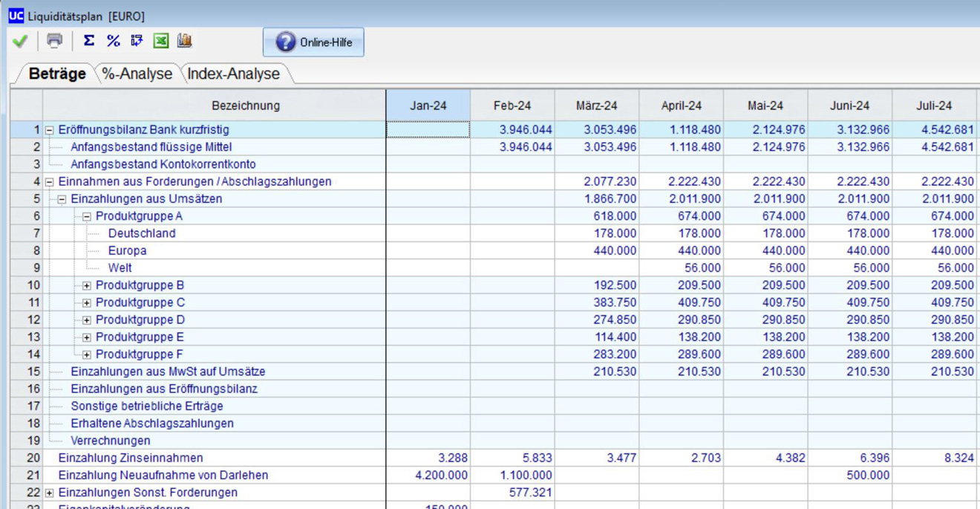Screen dimensions: 980x509
Task: Collapse Einzahlungen aus Umsätzen node
Action: 62,199
